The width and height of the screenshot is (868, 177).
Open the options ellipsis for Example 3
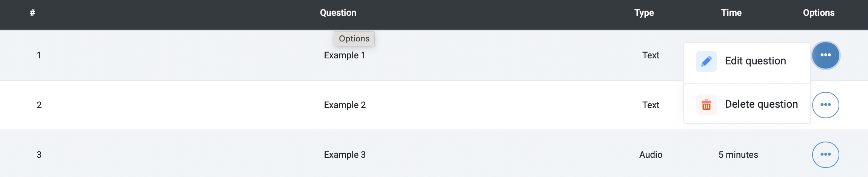pos(826,154)
